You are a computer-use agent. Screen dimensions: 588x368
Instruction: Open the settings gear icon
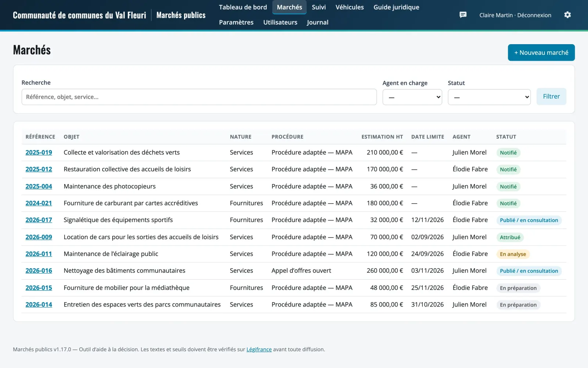tap(567, 15)
